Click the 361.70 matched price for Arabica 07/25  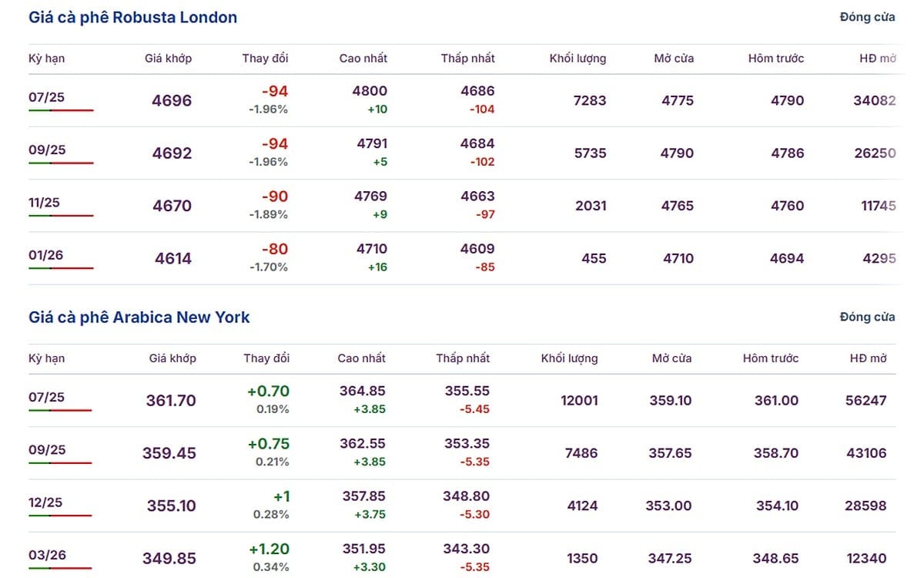click(x=171, y=401)
